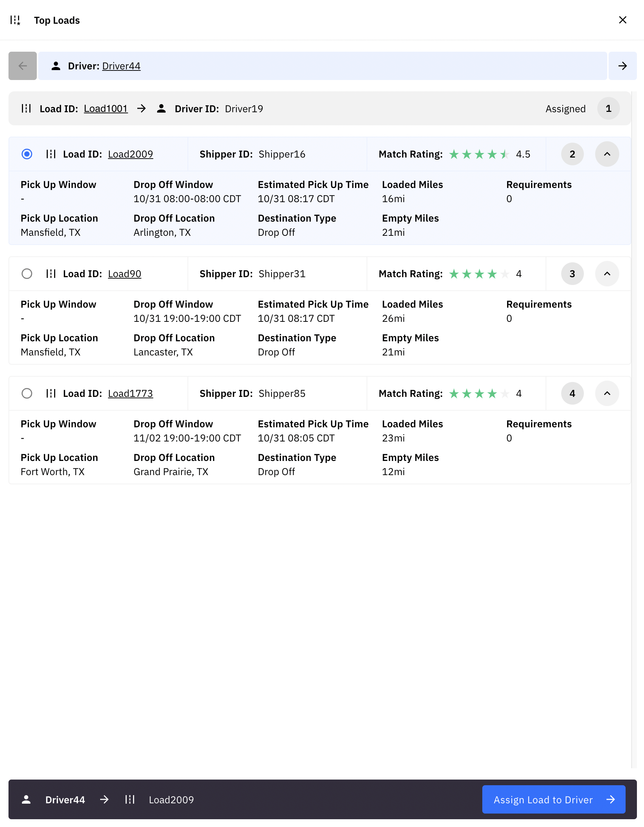Viewport: 644px width, 827px height.
Task: Collapse the Load90 details with the chevron
Action: pos(606,273)
